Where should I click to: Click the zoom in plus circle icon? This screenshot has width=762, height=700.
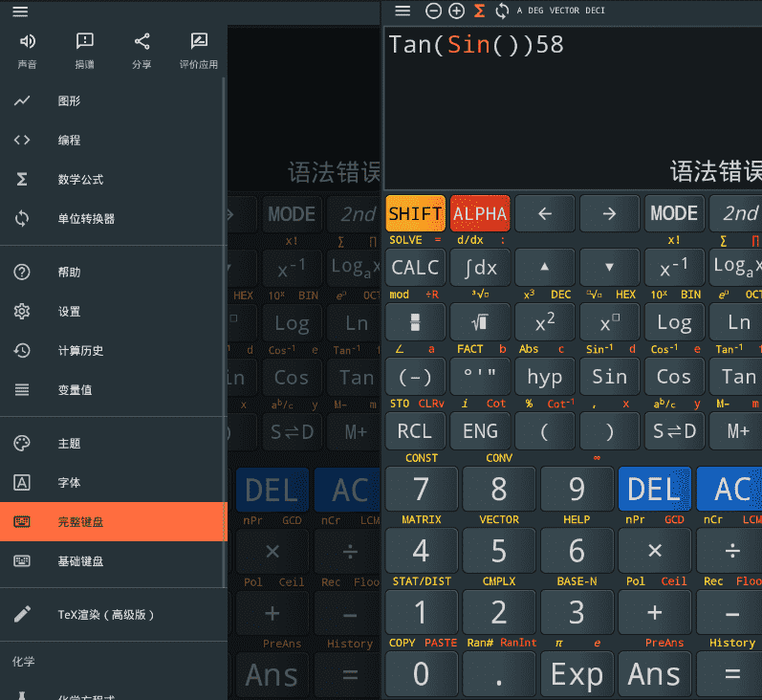(456, 11)
